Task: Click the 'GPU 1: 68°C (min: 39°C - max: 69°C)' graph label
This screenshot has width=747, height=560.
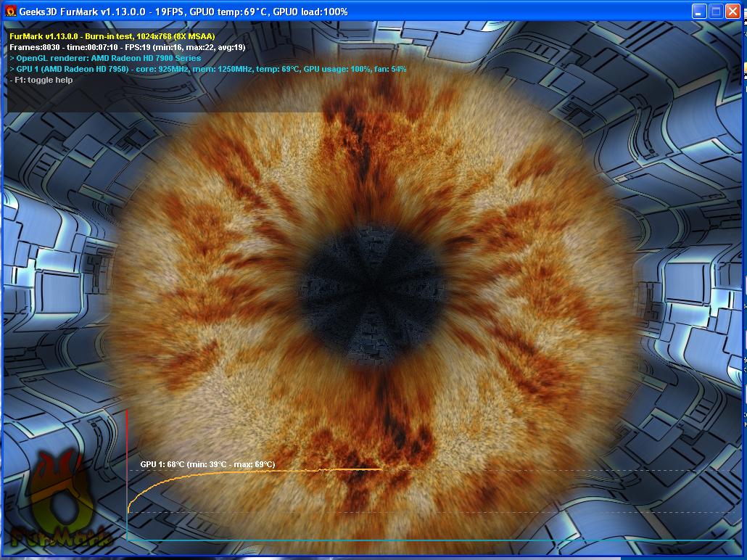Action: 207,464
